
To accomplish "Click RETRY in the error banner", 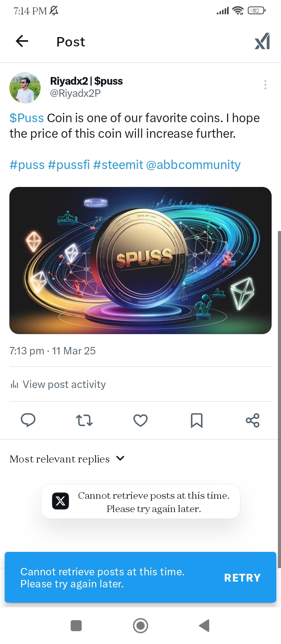I will 242,578.
